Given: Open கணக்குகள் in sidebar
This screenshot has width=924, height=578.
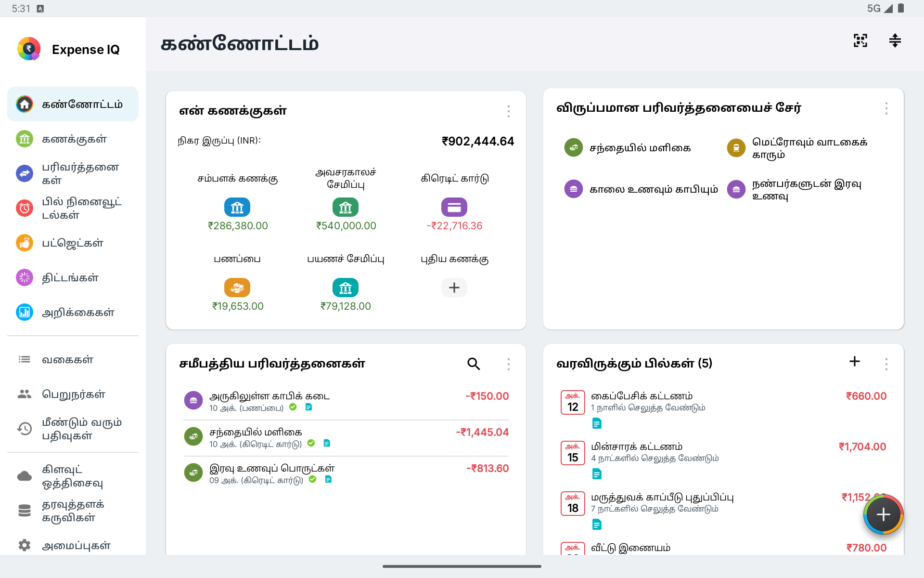Looking at the screenshot, I should [x=73, y=139].
